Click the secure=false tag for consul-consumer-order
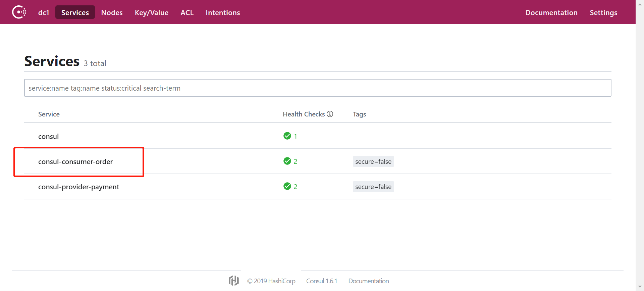Viewport: 644px width, 291px height. (373, 161)
